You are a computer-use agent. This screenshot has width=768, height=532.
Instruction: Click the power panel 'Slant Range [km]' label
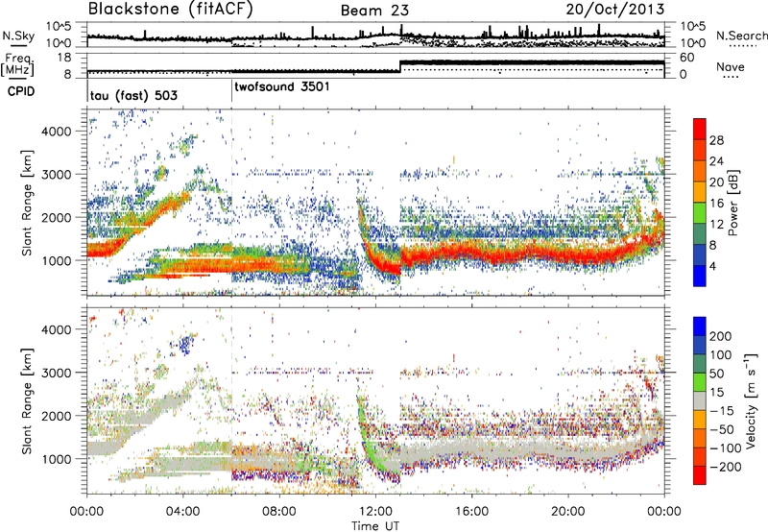coord(27,203)
